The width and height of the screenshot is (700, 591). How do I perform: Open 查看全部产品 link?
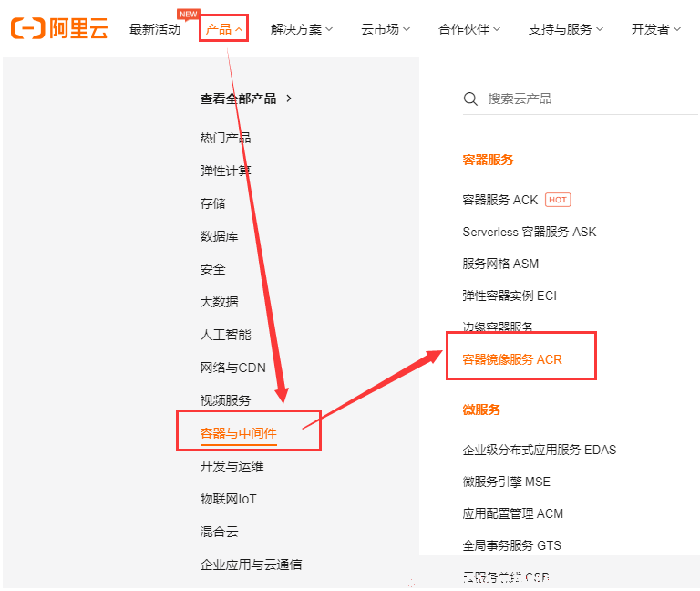click(x=239, y=98)
